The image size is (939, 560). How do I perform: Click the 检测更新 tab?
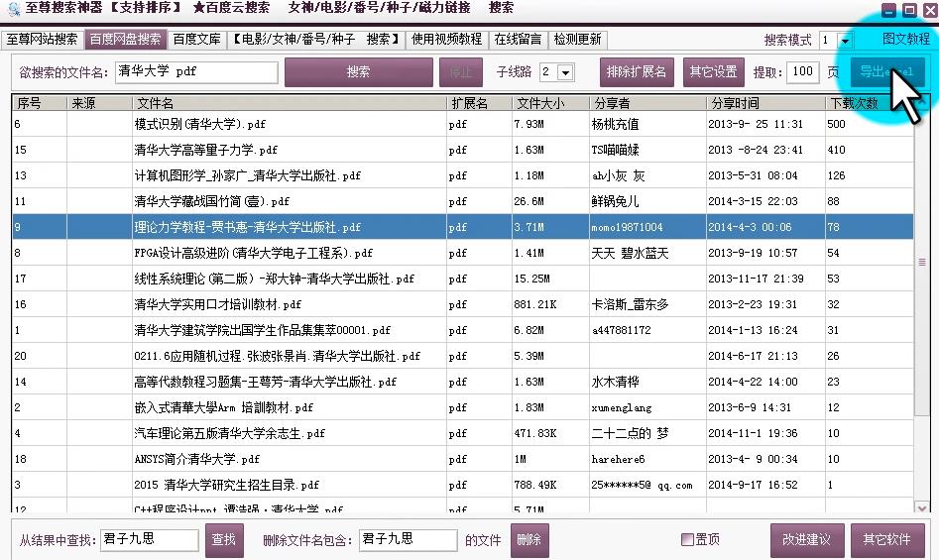point(577,40)
